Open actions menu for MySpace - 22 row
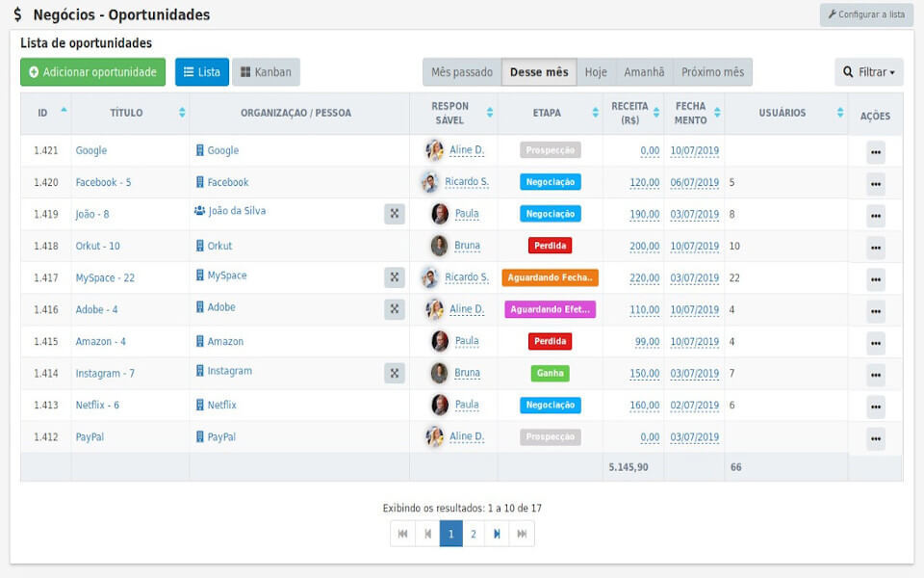The height and width of the screenshot is (578, 924). click(876, 279)
